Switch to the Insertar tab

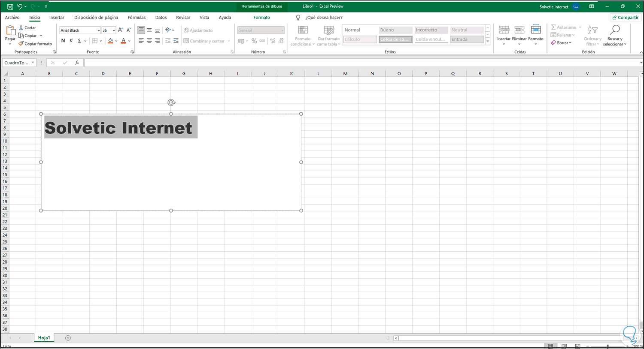[x=57, y=18]
